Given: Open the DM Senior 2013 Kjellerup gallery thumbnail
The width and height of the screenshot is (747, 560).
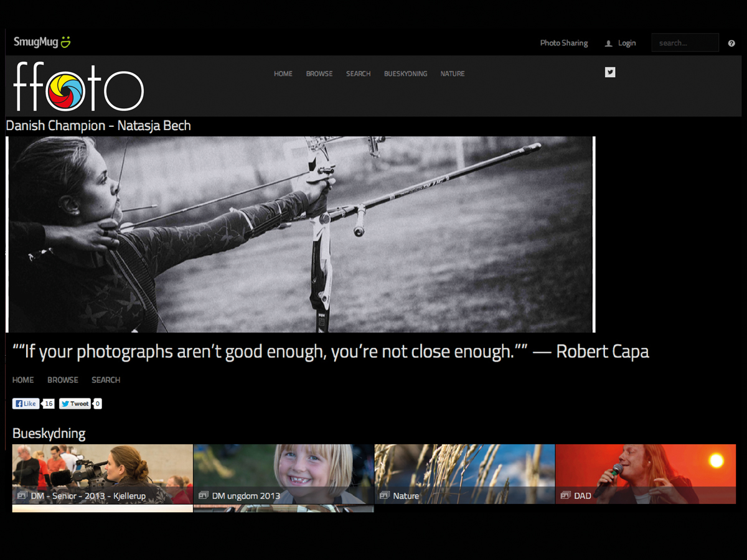Looking at the screenshot, I should coord(102,473).
